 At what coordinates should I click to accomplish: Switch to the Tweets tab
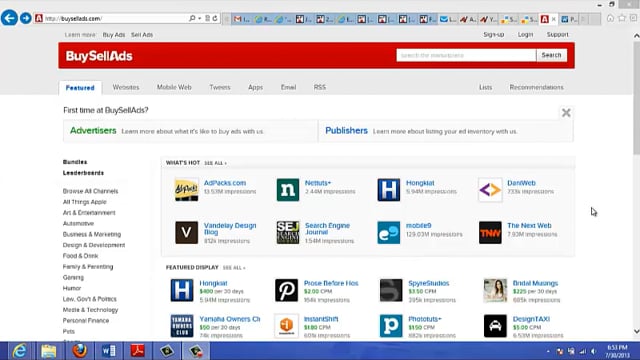click(x=220, y=87)
